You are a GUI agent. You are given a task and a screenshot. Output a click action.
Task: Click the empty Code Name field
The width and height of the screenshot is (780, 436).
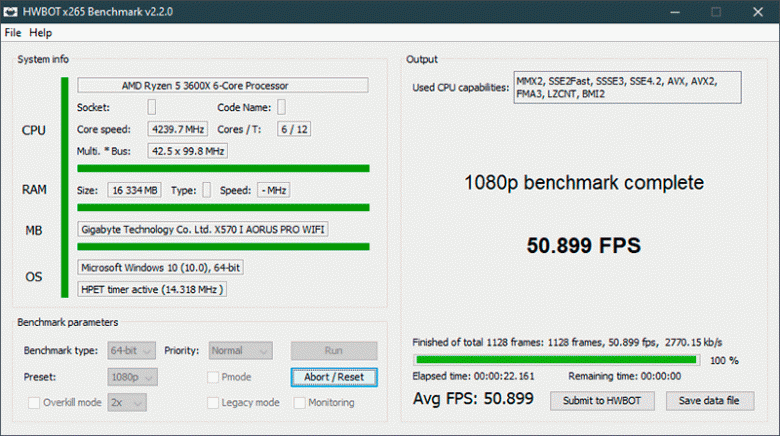281,107
